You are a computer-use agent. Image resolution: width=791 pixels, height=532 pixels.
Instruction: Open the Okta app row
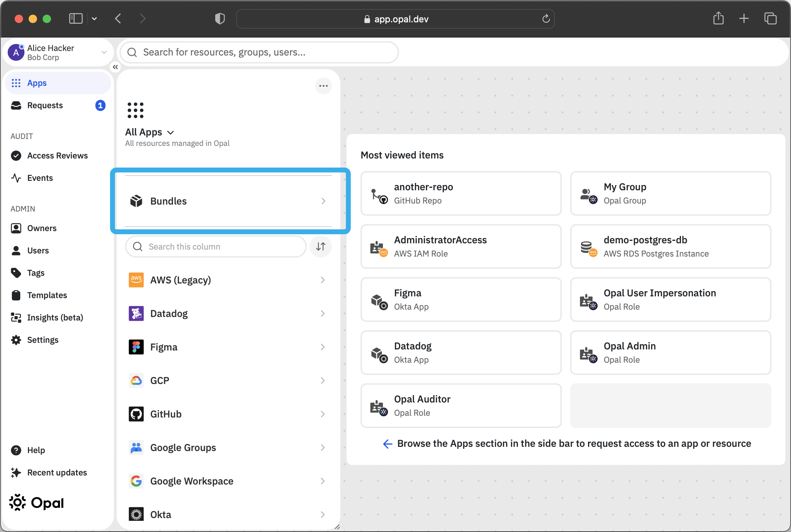[x=228, y=515]
